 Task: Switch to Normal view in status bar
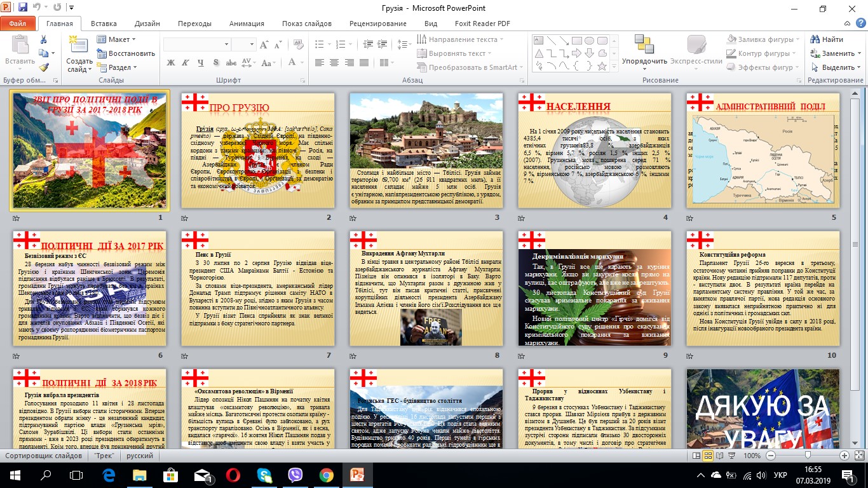(x=698, y=456)
